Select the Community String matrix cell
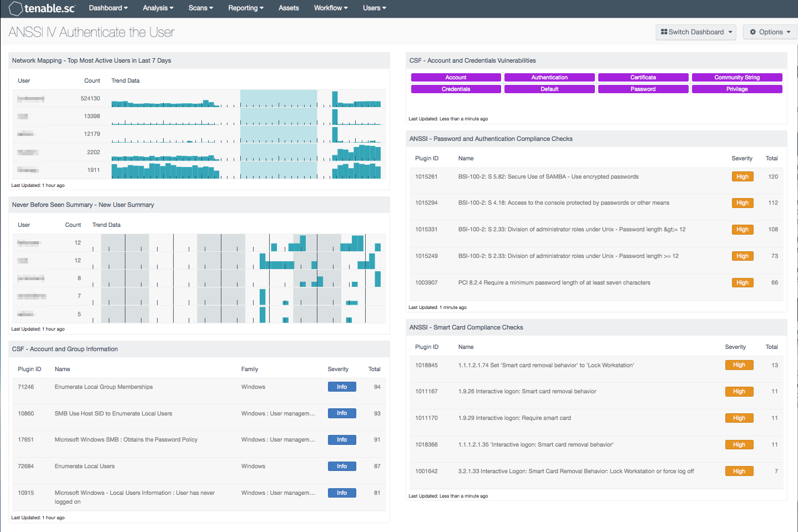 tap(737, 78)
